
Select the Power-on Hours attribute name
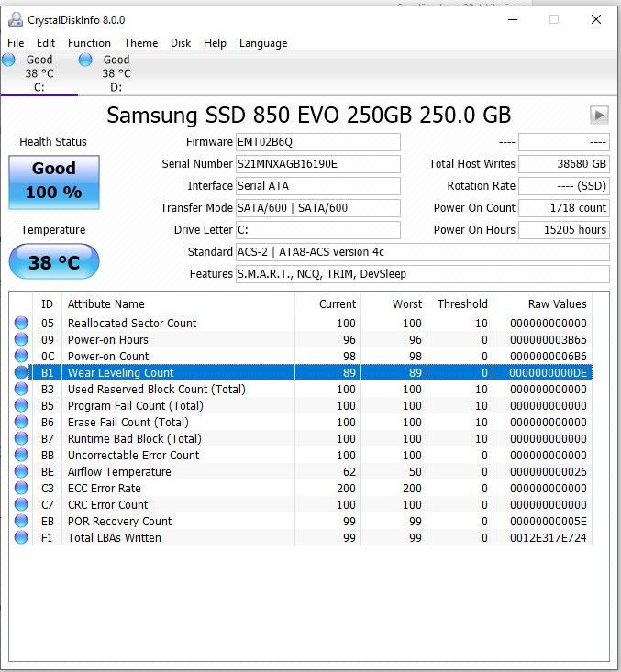tap(108, 340)
